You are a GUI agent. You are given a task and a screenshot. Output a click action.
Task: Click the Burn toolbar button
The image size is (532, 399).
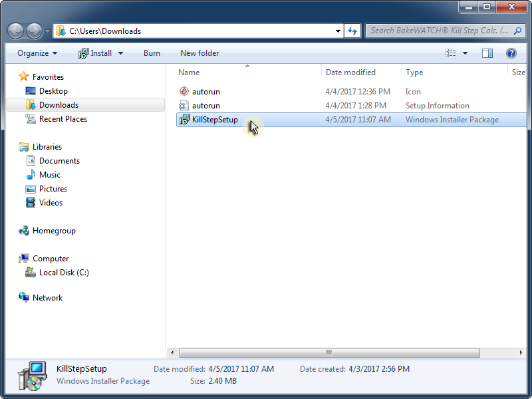tap(152, 53)
